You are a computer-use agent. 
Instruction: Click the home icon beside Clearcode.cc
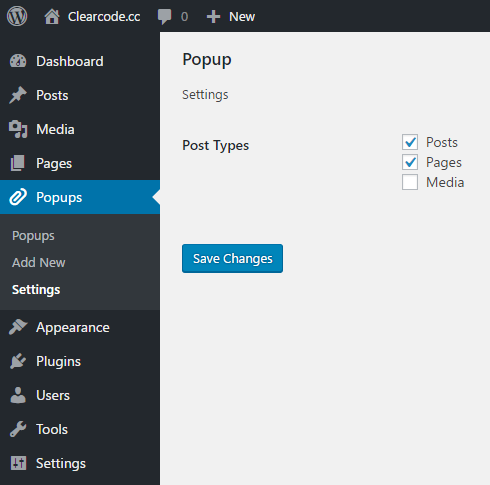tap(52, 17)
